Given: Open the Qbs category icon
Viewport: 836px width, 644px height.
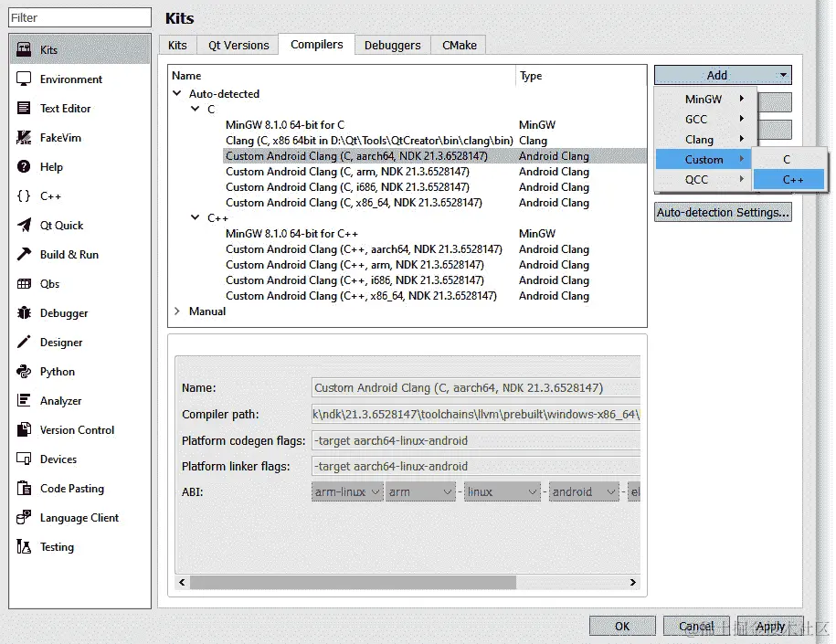Looking at the screenshot, I should pos(24,283).
